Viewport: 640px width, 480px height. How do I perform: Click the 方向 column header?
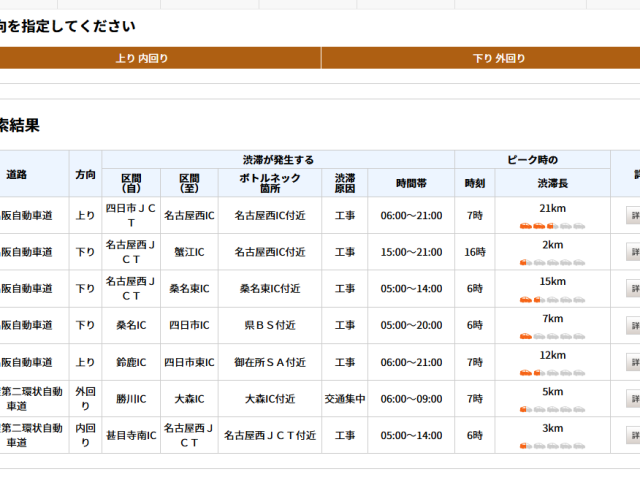pos(86,174)
